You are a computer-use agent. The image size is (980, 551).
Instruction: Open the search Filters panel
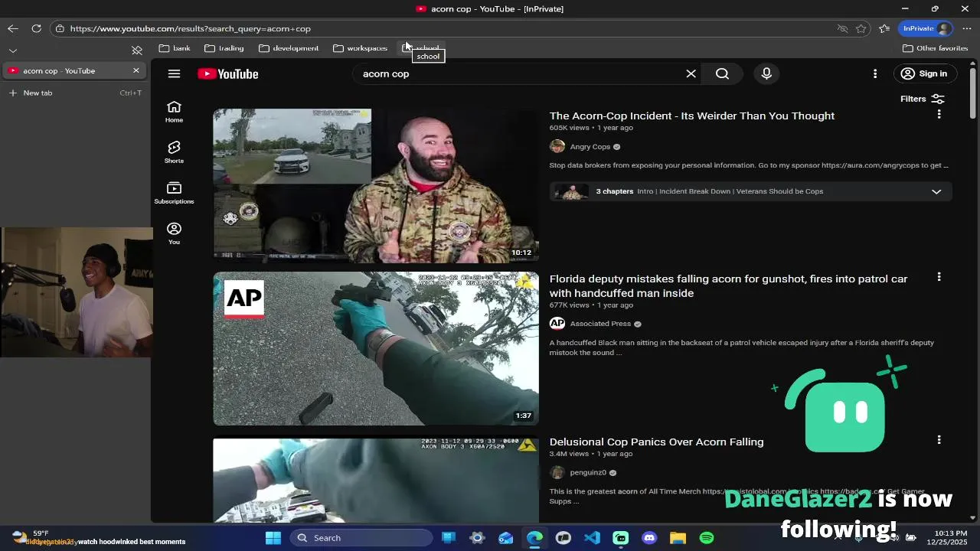point(923,99)
